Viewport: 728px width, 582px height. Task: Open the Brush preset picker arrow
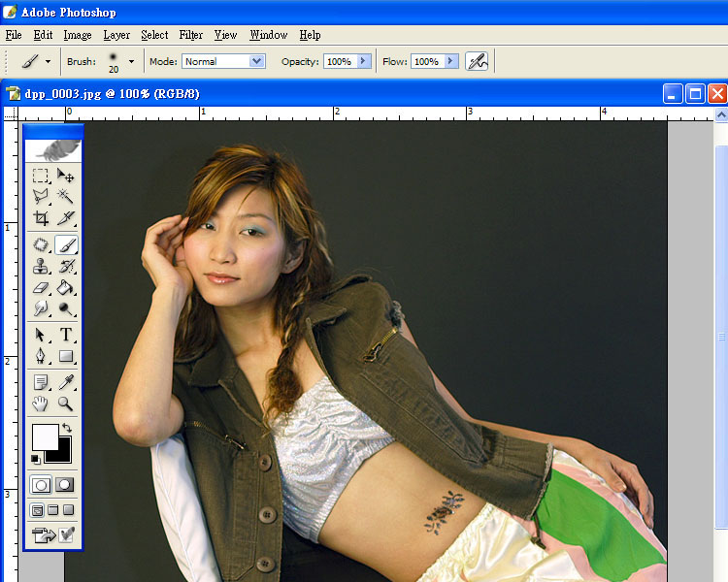131,61
